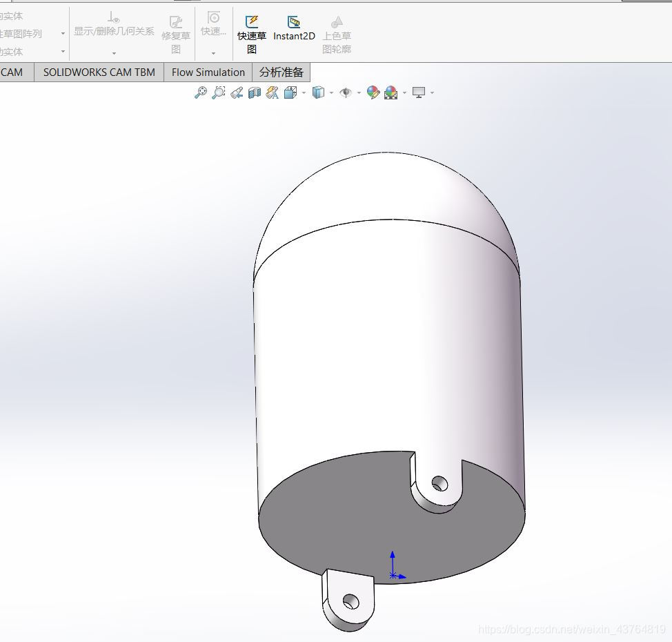Image resolution: width=672 pixels, height=642 pixels.
Task: Click the 上色草图轮廓 shaded sketch contours button
Action: point(337,35)
